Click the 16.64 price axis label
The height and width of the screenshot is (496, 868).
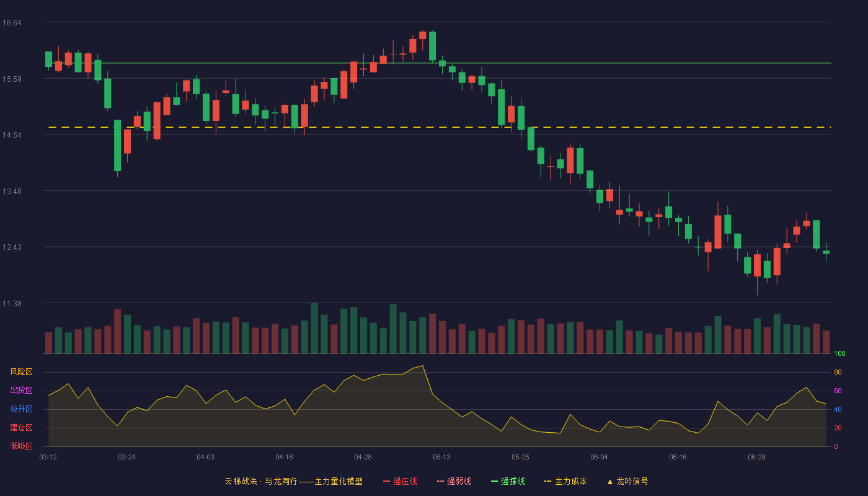[x=12, y=23]
